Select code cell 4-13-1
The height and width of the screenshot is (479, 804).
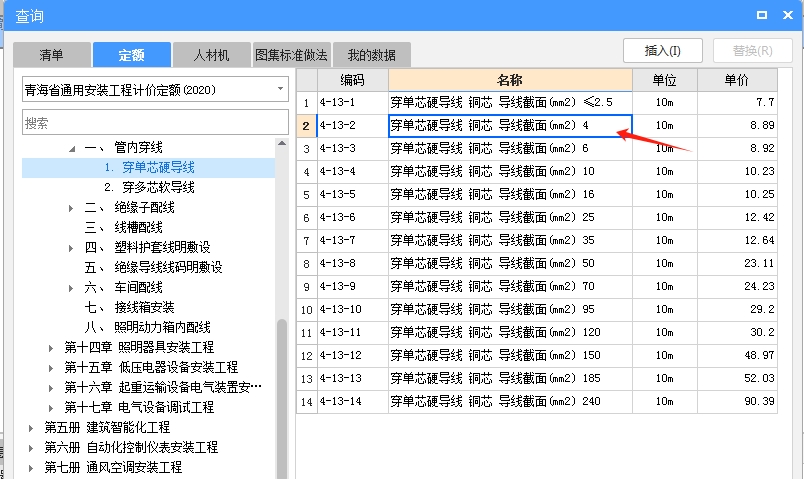353,103
